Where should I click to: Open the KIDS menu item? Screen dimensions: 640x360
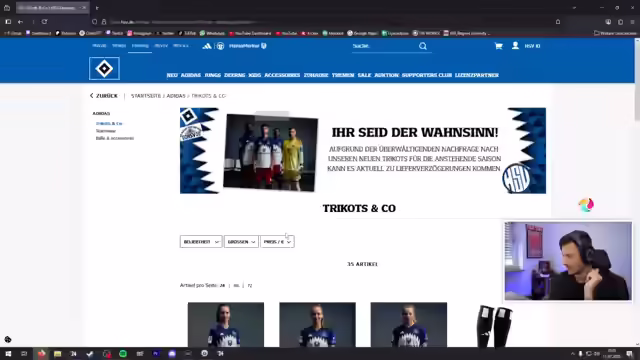(255, 75)
